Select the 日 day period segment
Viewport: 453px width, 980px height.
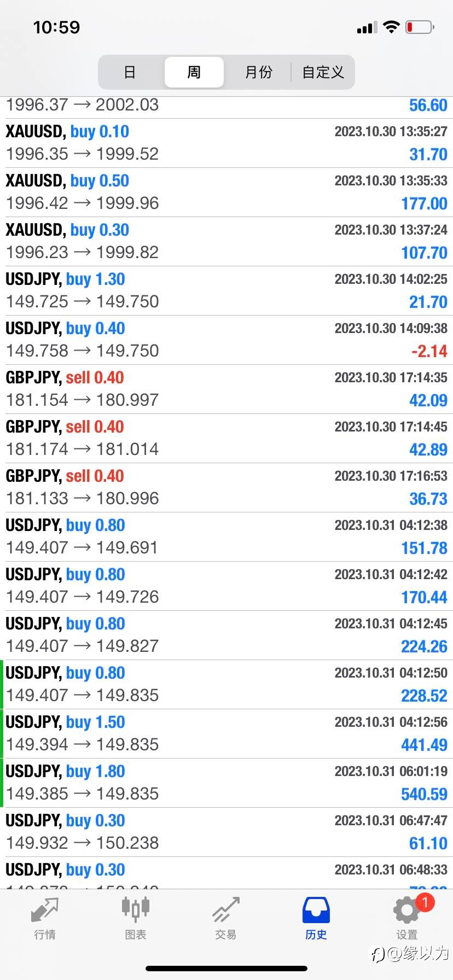pyautogui.click(x=130, y=72)
